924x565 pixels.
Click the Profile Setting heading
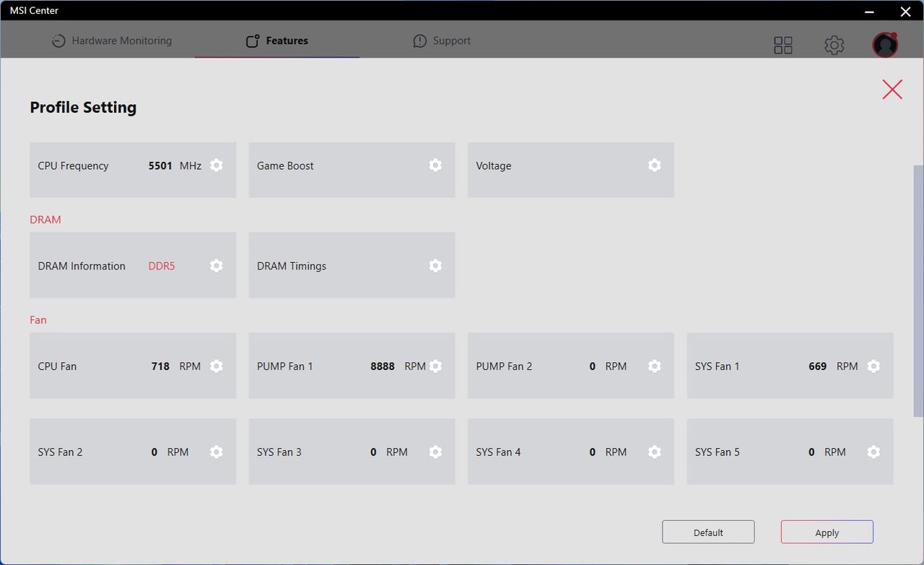[x=83, y=107]
